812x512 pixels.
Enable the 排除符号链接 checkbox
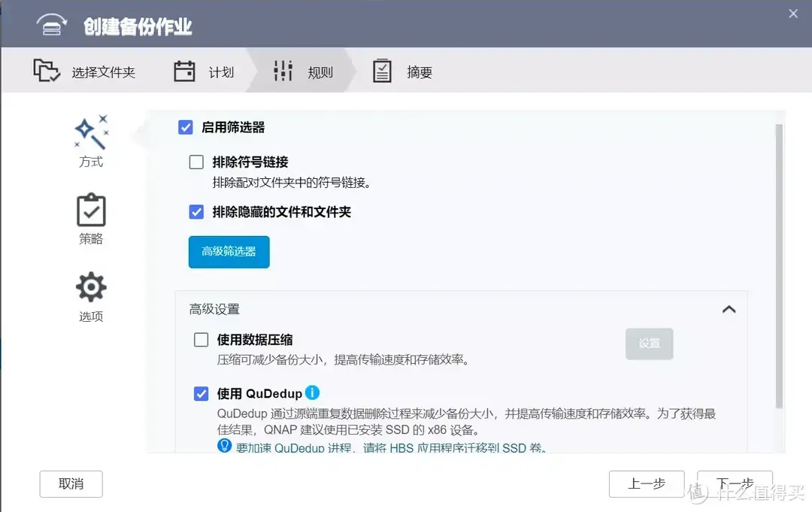click(x=196, y=162)
